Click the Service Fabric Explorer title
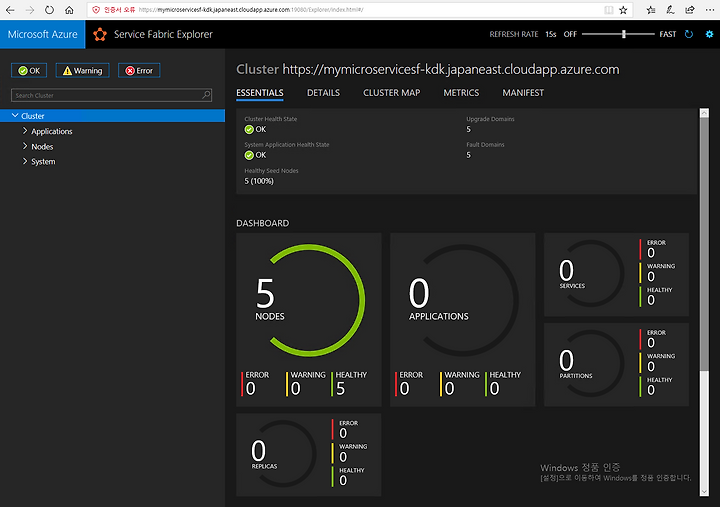Image resolution: width=720 pixels, height=507 pixels. click(163, 34)
